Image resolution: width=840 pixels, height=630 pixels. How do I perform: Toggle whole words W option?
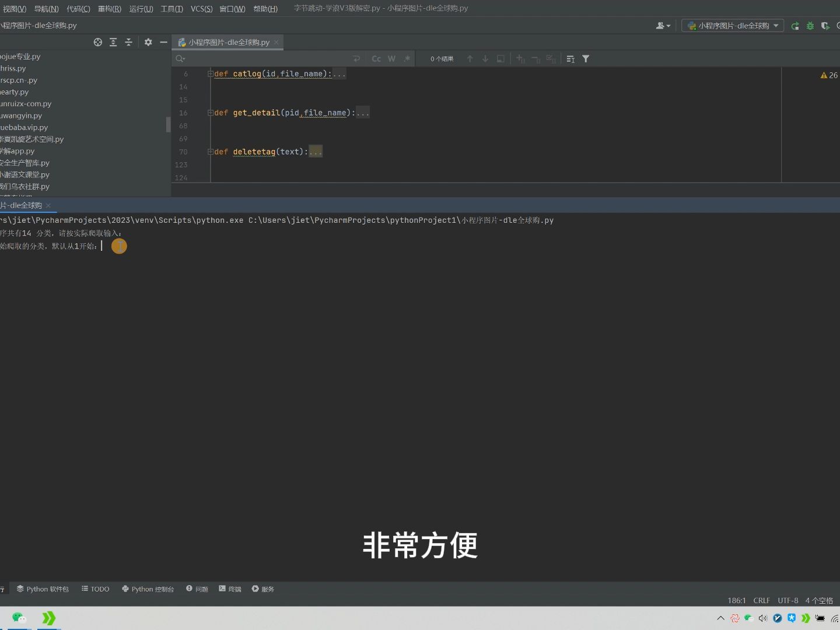coord(391,59)
